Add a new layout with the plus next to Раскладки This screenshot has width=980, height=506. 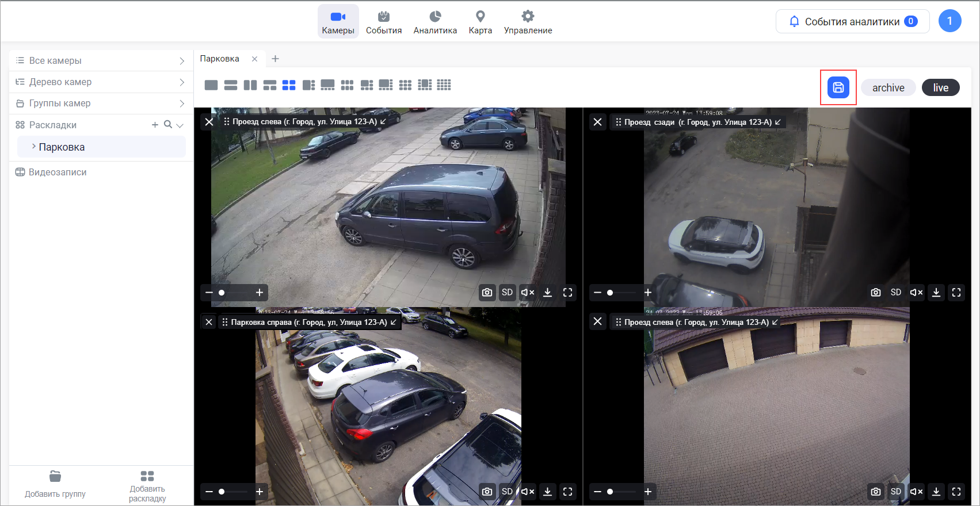[x=155, y=125]
